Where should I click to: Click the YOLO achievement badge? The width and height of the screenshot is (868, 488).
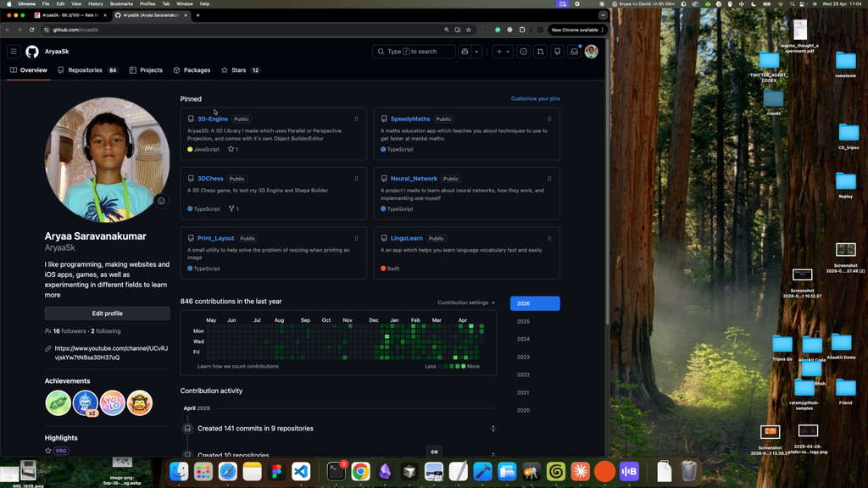pyautogui.click(x=113, y=403)
